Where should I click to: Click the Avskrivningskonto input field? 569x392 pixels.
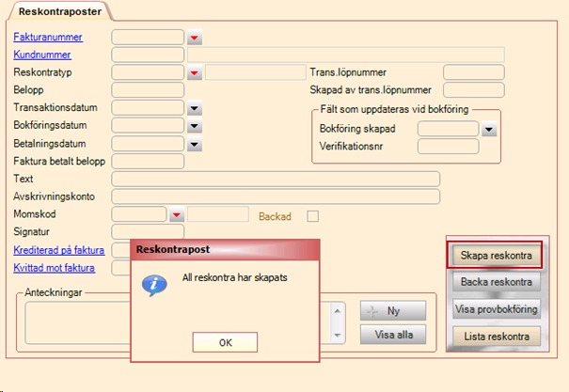[x=275, y=197]
